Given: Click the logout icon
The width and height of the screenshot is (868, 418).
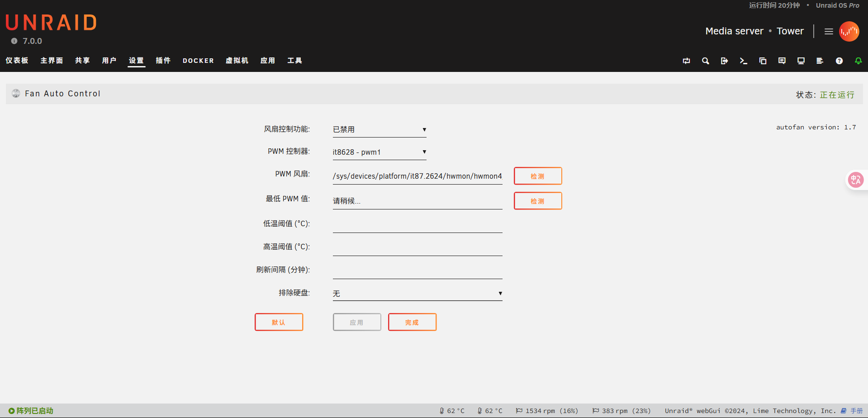Looking at the screenshot, I should tap(724, 61).
